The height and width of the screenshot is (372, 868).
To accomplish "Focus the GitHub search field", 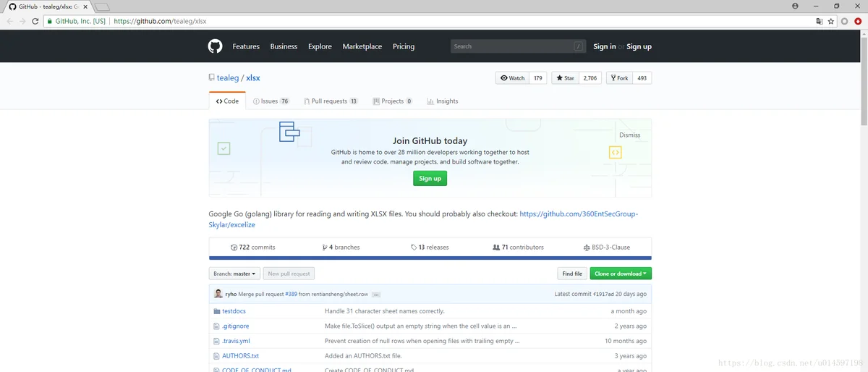I will (x=518, y=46).
